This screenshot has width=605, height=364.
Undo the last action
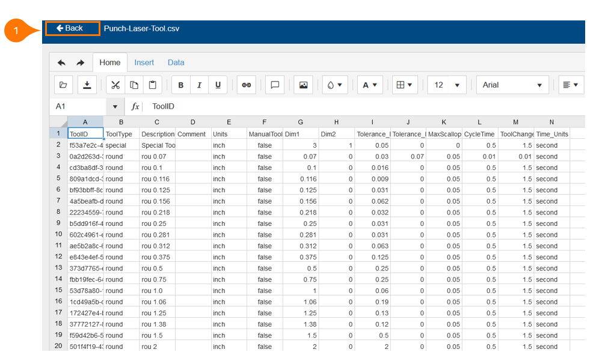pos(61,62)
